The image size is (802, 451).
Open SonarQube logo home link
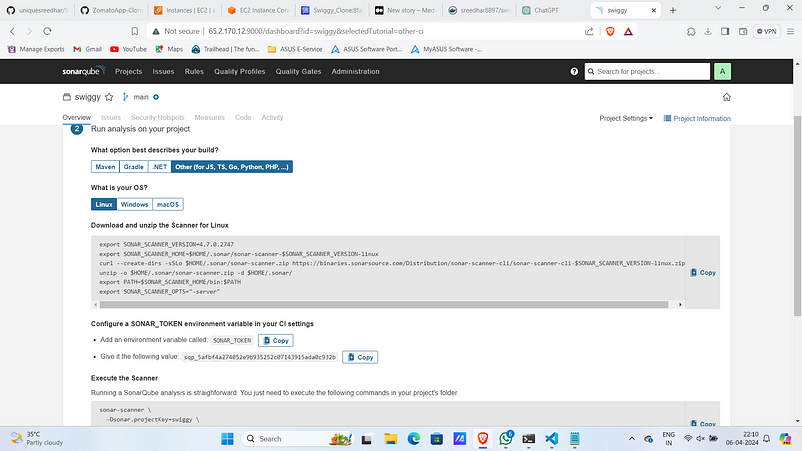coord(83,71)
